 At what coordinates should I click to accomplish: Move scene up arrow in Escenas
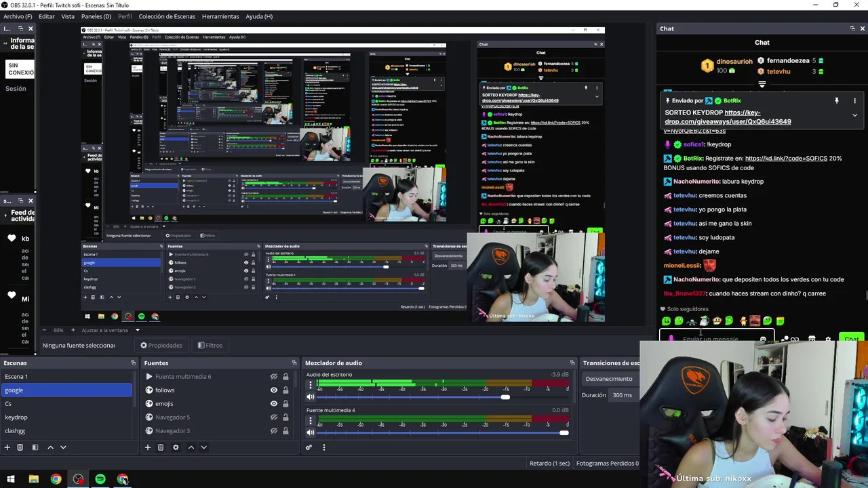50,447
